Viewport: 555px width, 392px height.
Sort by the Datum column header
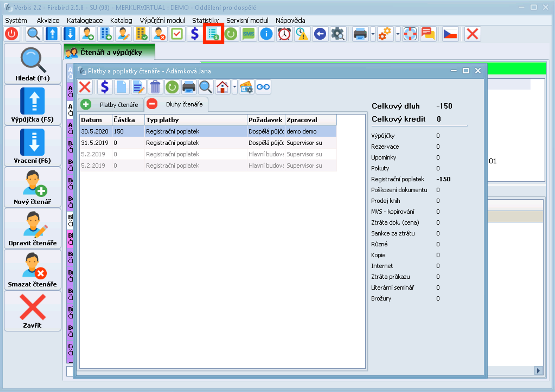(96, 120)
